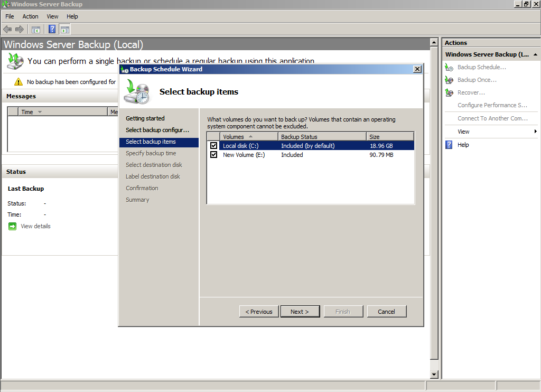This screenshot has height=392, width=541.
Task: Click the Forward arrow toolbar icon
Action: pos(20,30)
